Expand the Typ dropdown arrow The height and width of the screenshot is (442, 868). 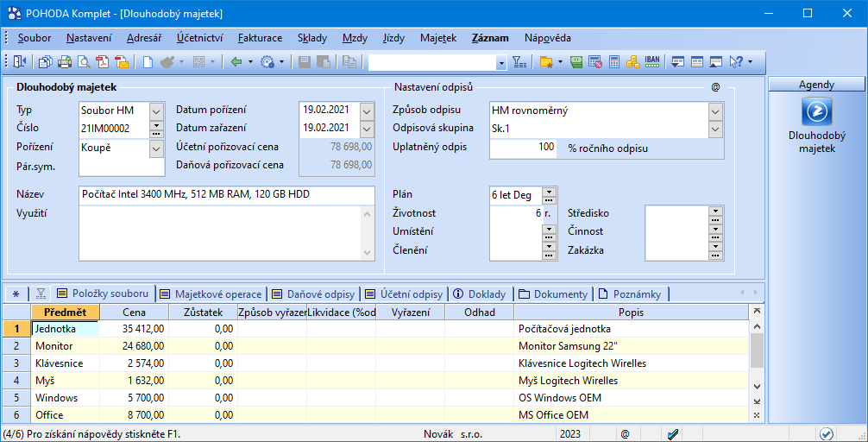(x=157, y=110)
